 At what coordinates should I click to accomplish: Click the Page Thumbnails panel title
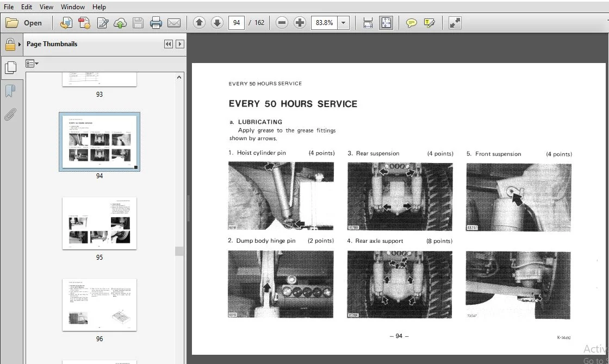click(52, 44)
